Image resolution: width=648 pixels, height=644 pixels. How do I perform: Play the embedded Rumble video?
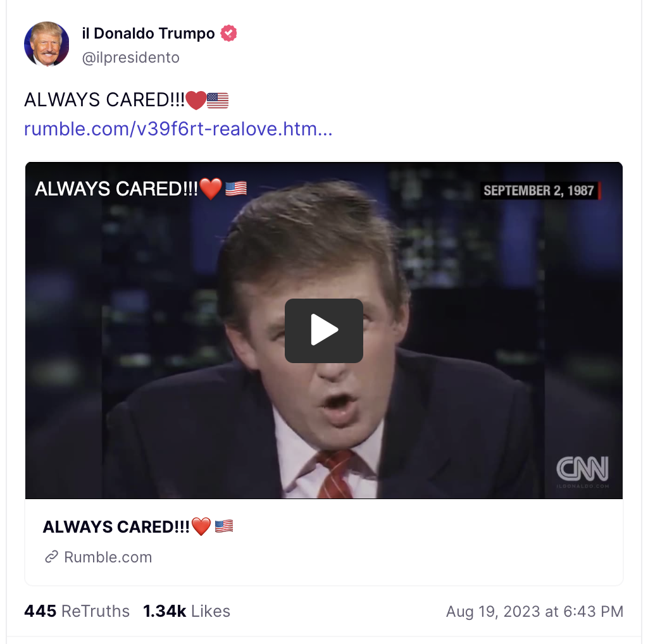pyautogui.click(x=323, y=330)
